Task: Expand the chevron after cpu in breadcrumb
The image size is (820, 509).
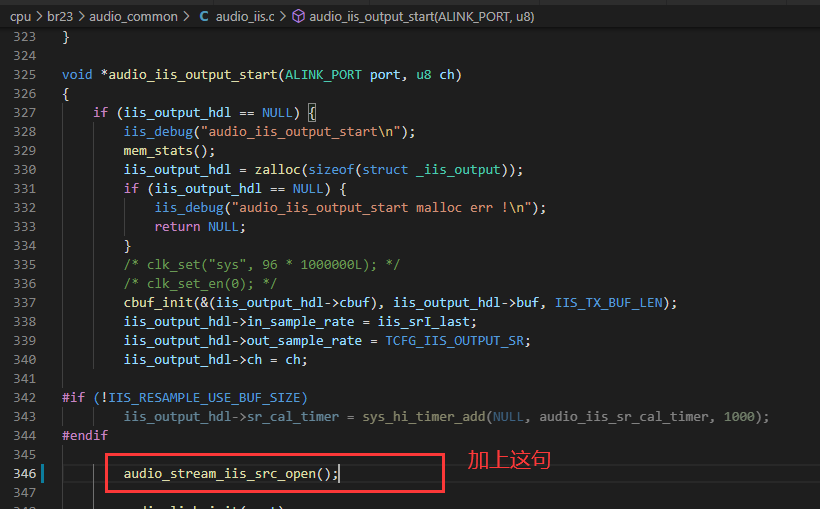Action: tap(39, 17)
